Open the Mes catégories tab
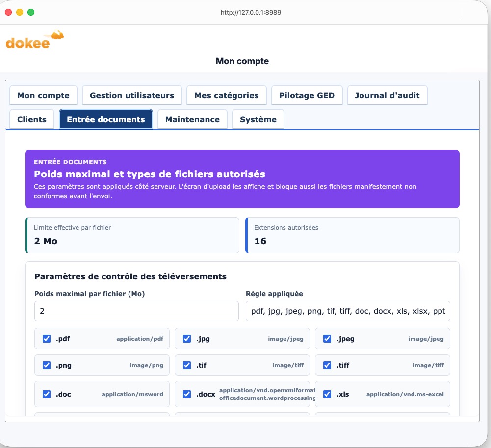This screenshot has width=491, height=448. (227, 95)
